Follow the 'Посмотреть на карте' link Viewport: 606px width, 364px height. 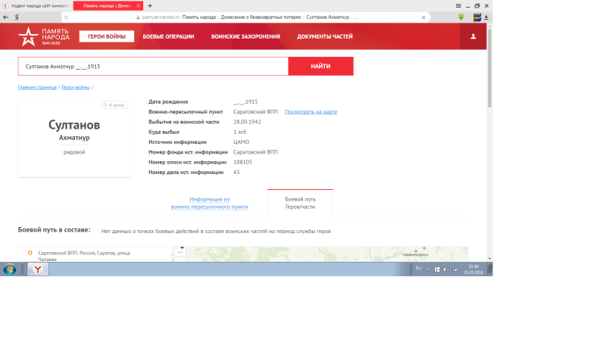(x=311, y=111)
